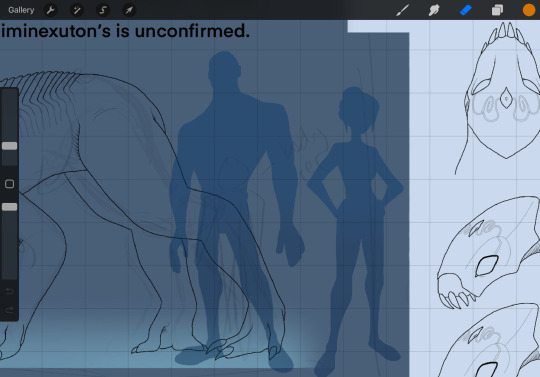Activate the Selection tool
Image resolution: width=540 pixels, height=377 pixels.
[x=103, y=10]
